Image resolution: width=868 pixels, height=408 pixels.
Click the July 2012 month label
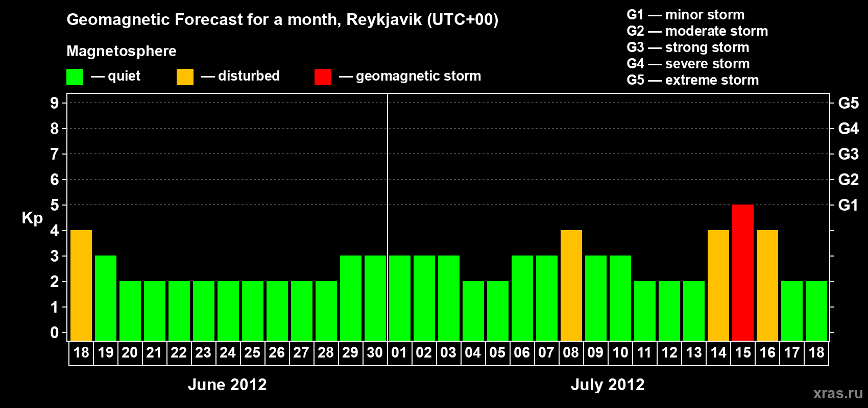(x=608, y=385)
